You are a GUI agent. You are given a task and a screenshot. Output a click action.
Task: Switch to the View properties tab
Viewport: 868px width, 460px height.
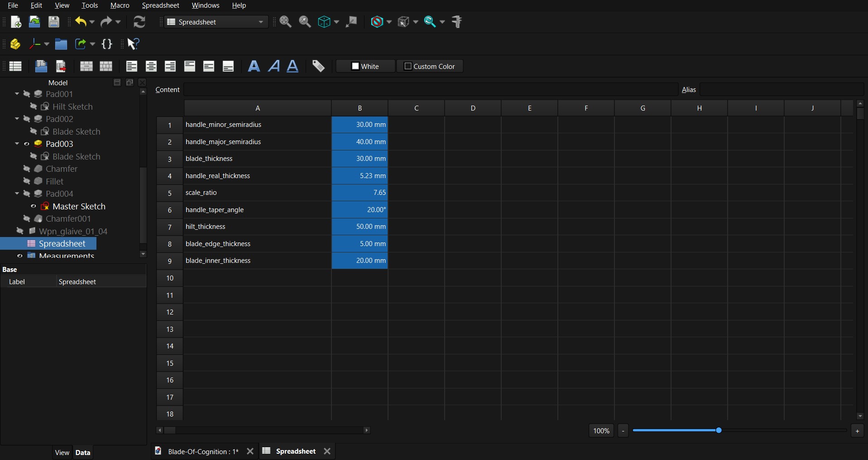click(62, 452)
